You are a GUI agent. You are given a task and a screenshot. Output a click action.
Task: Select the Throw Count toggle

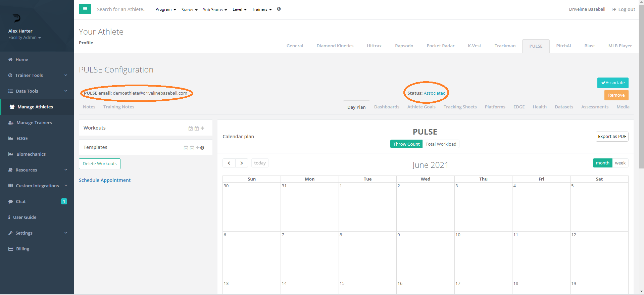(x=406, y=144)
